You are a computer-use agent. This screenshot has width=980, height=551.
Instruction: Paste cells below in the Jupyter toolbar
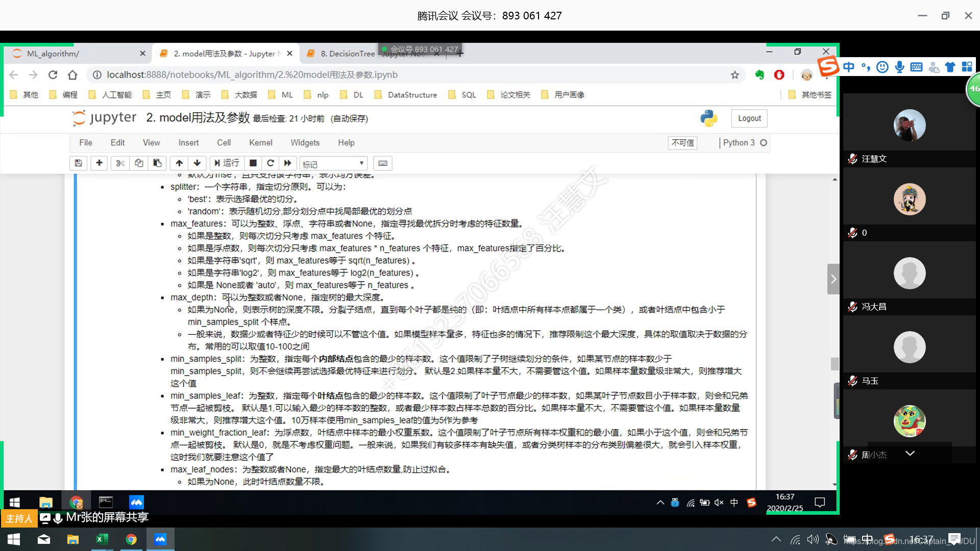click(x=157, y=163)
